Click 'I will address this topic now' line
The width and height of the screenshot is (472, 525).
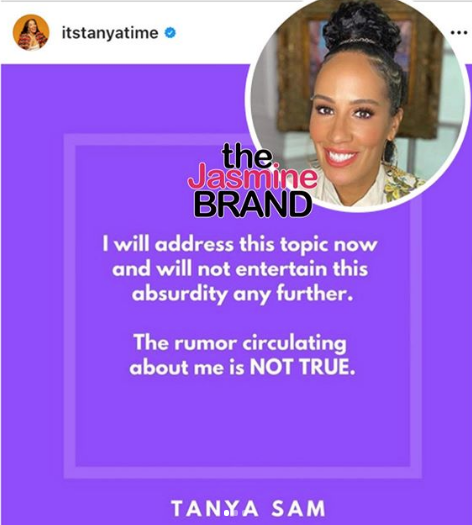240,244
